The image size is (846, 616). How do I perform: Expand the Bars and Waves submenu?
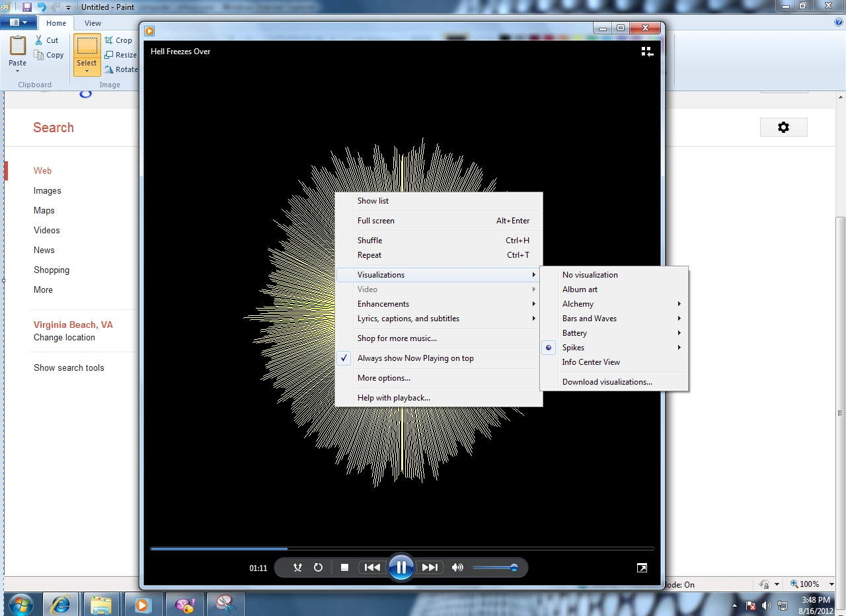[x=590, y=318]
